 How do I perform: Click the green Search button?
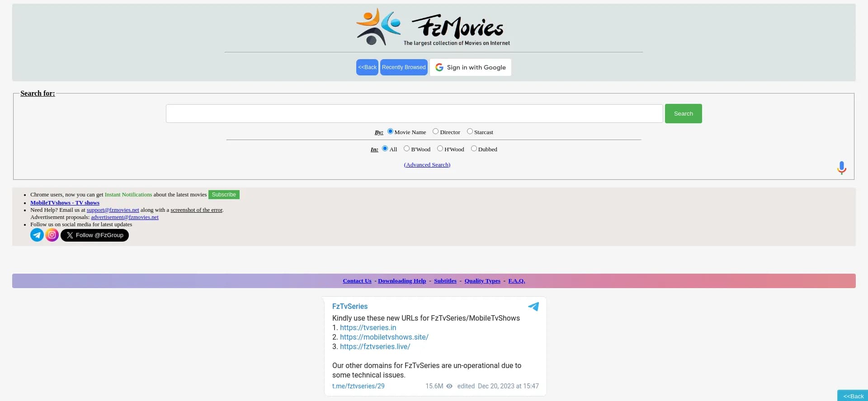[683, 113]
